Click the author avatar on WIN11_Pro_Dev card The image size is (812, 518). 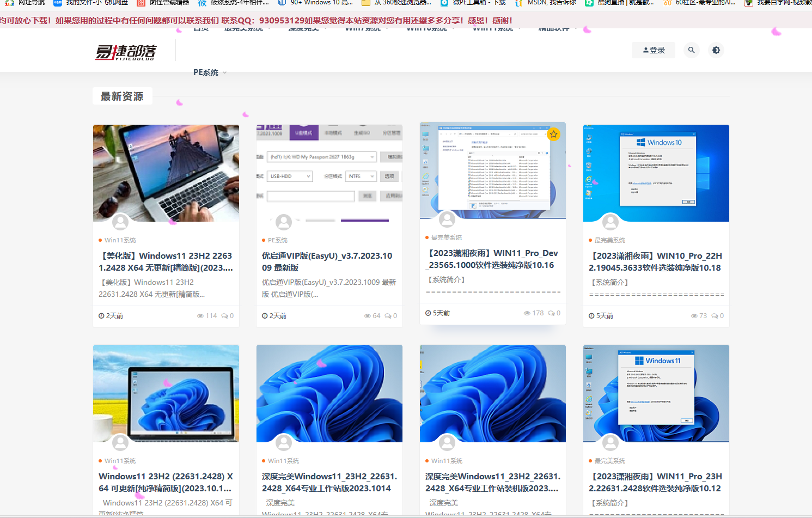pos(447,219)
